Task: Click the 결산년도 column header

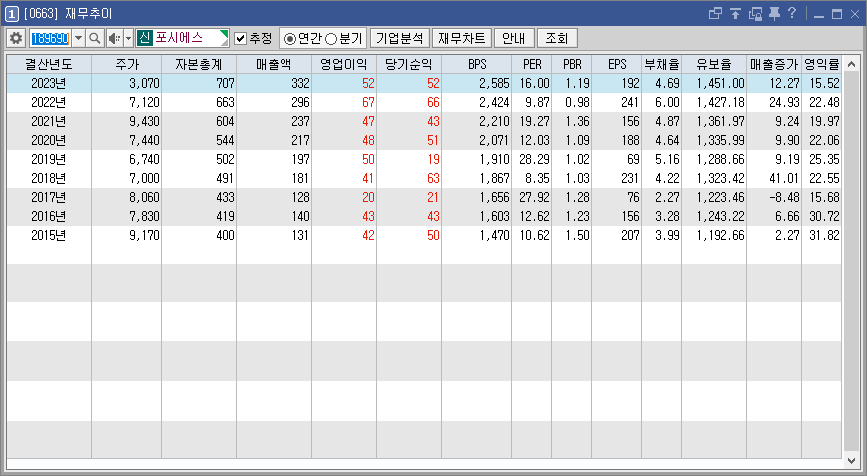Action: coord(49,64)
